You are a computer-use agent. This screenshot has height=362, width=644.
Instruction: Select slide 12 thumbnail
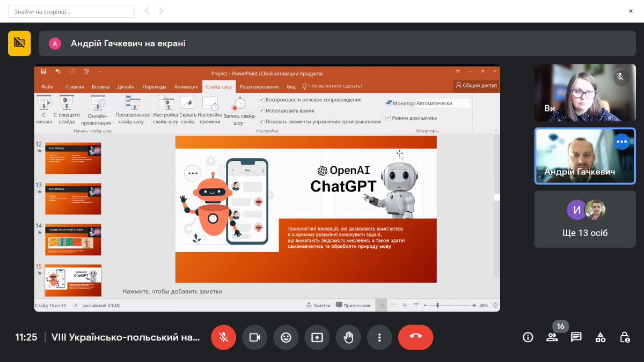pyautogui.click(x=72, y=158)
